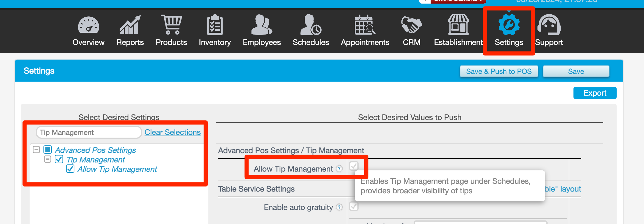Uncheck the Tip Management checkbox
Image resolution: width=644 pixels, height=224 pixels.
58,160
